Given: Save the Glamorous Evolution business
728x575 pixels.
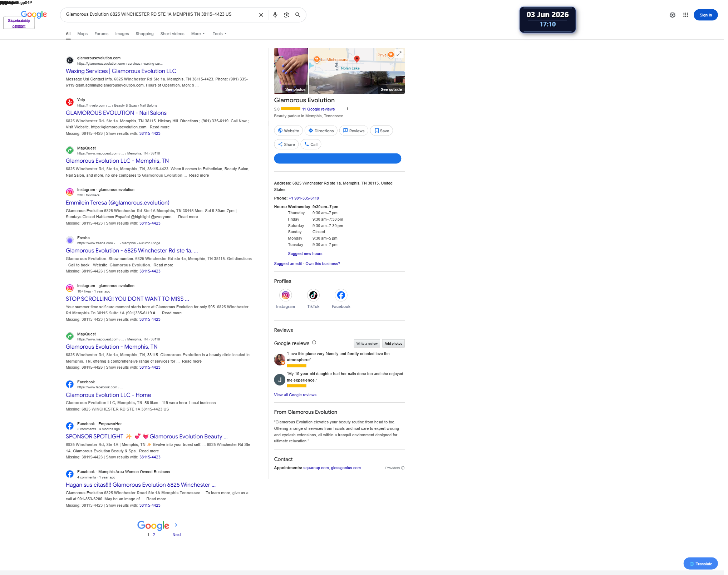Looking at the screenshot, I should click(382, 131).
